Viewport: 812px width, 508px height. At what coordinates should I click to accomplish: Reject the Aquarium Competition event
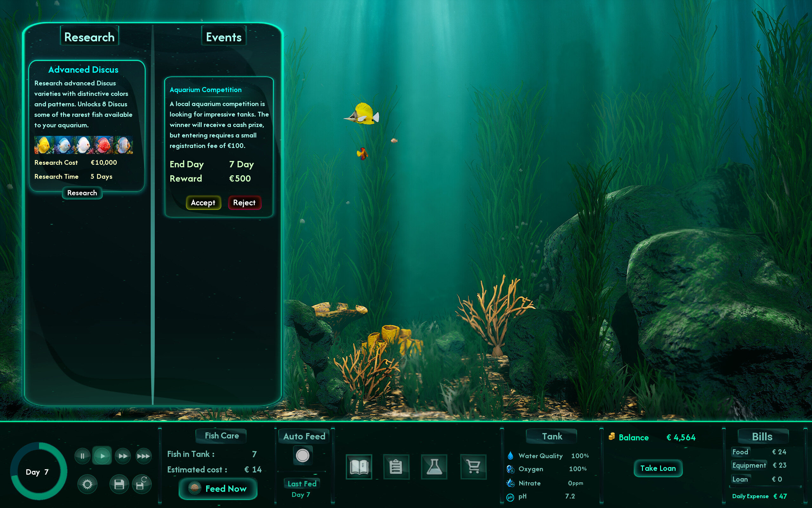[x=245, y=203]
